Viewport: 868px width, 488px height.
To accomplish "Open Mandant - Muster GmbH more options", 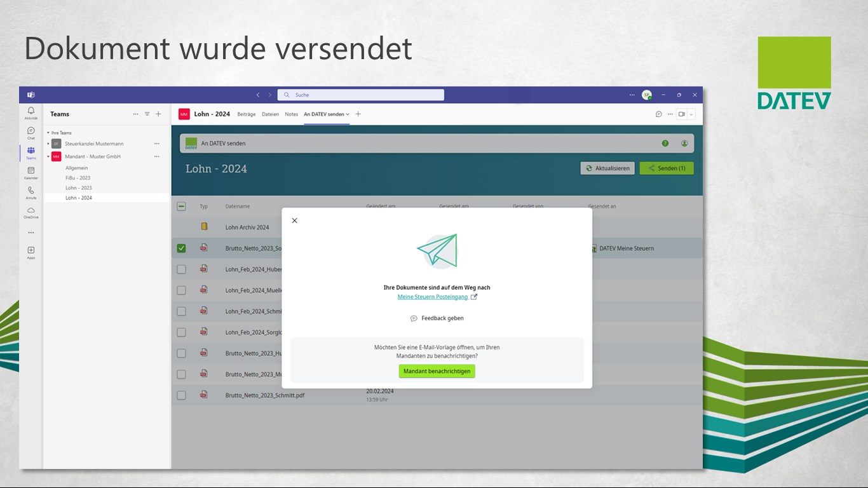I will pyautogui.click(x=157, y=156).
